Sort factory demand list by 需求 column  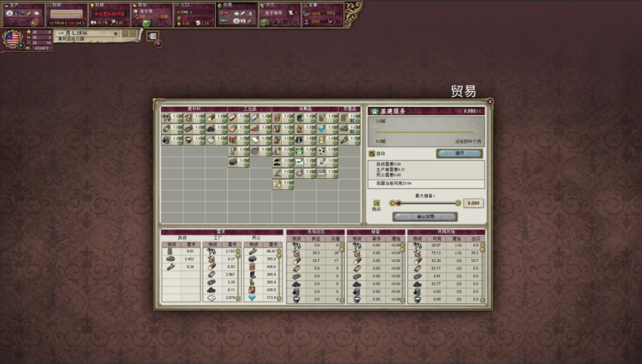pos(232,244)
